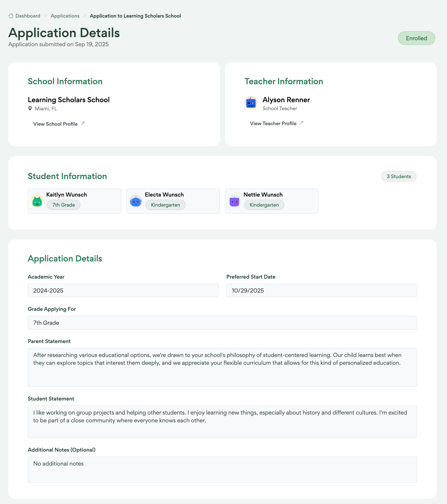Click Electa Wunsch's blue avatar

pos(136,201)
